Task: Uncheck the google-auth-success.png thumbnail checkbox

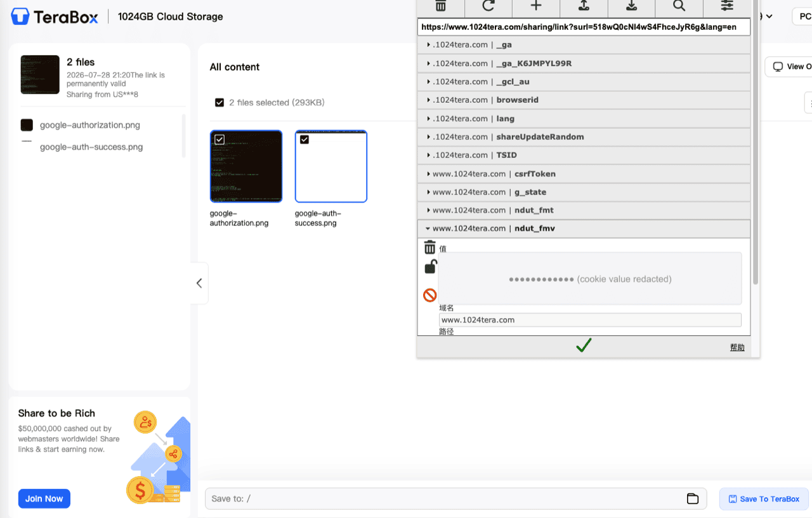Action: point(304,139)
